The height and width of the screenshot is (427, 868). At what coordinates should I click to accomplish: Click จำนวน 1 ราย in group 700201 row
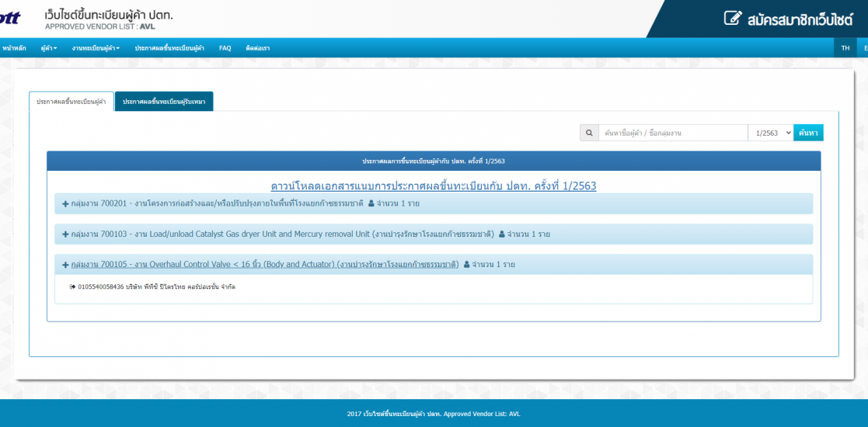click(397, 203)
